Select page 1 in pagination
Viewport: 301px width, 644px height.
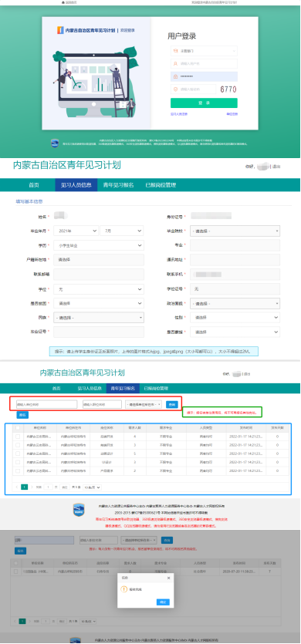[x=24, y=487]
